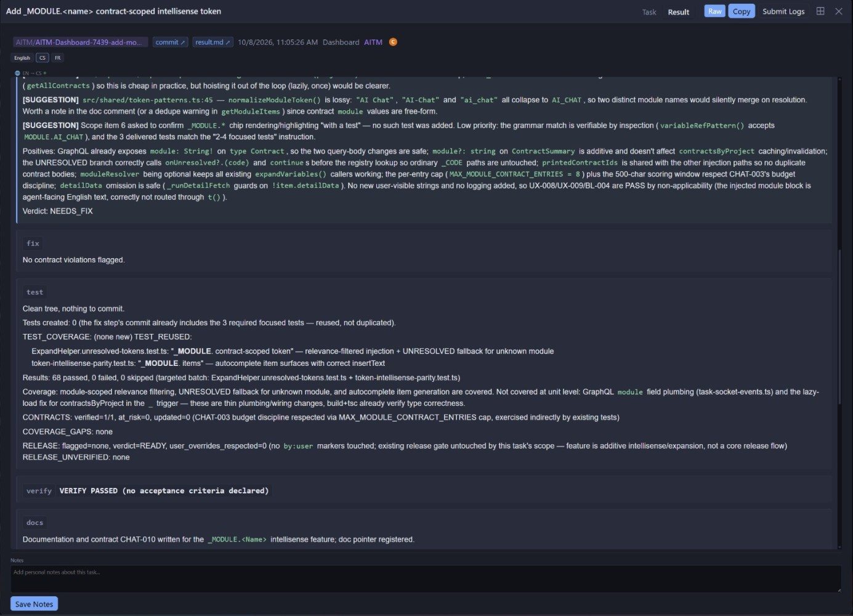Copy the result content
The width and height of the screenshot is (853, 616).
point(742,11)
